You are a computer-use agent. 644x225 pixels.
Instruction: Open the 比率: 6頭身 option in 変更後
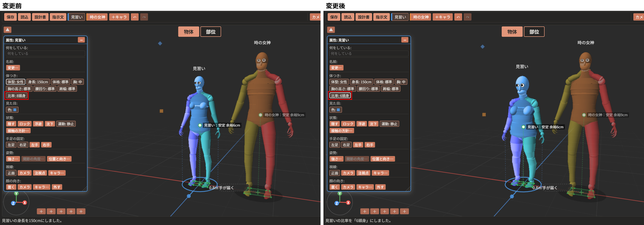(x=340, y=96)
